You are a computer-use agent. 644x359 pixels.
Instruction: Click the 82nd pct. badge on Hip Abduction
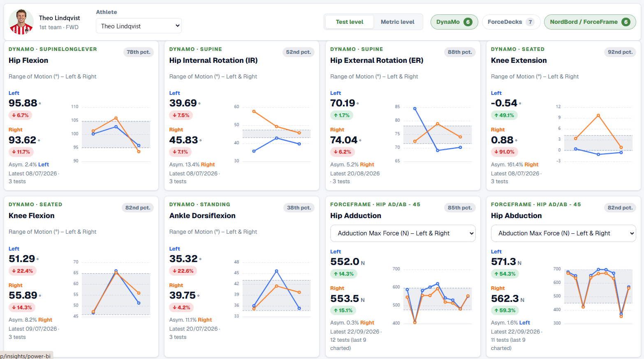point(620,208)
